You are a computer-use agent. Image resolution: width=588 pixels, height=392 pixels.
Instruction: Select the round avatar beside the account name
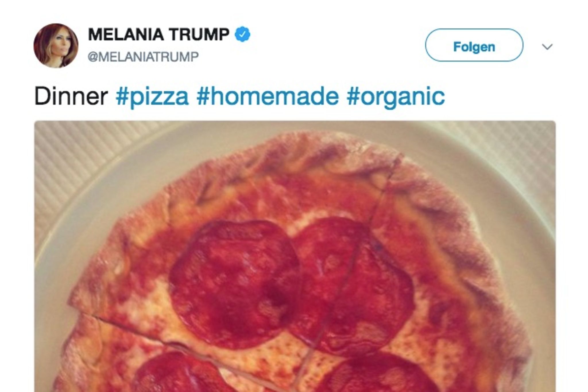click(x=56, y=46)
